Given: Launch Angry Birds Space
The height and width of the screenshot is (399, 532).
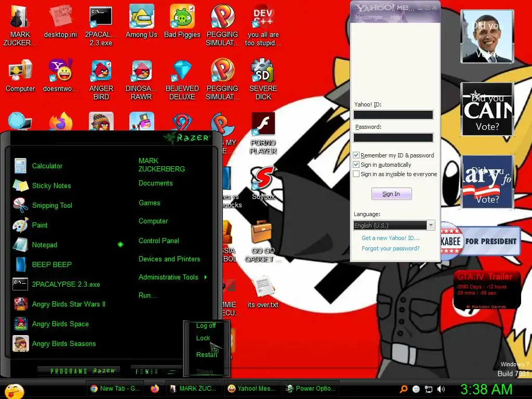Looking at the screenshot, I should tap(51, 324).
